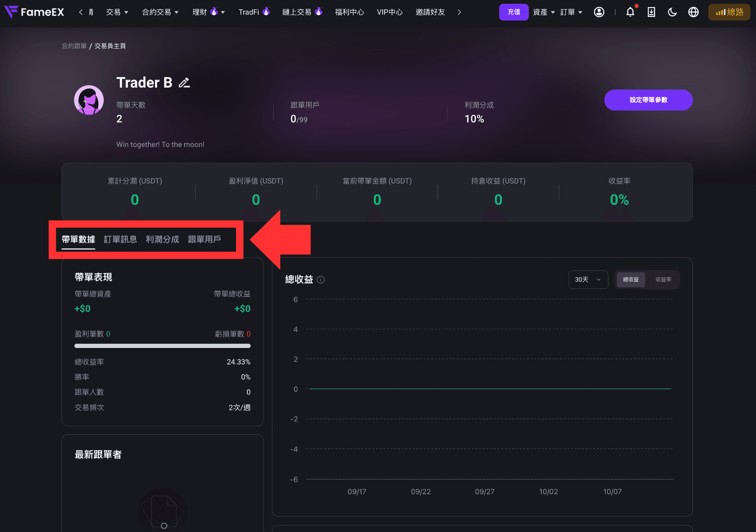Open 邀請好友 menu item
The image size is (756, 532).
(x=430, y=12)
